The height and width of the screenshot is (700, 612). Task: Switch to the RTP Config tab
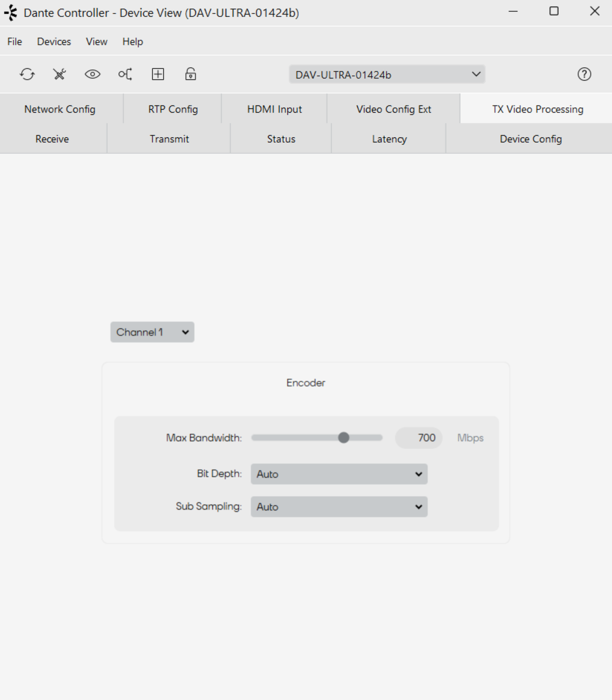coord(173,109)
